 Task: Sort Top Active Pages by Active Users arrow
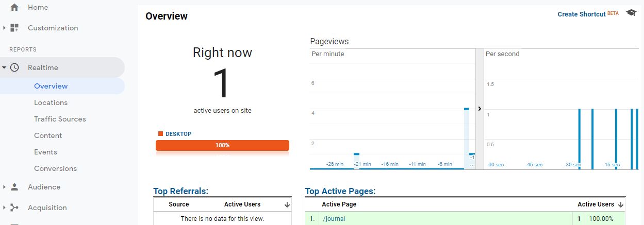point(621,205)
